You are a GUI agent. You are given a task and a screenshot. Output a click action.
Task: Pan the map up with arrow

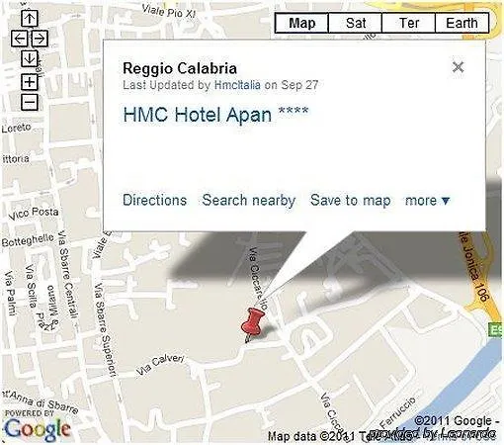point(30,18)
